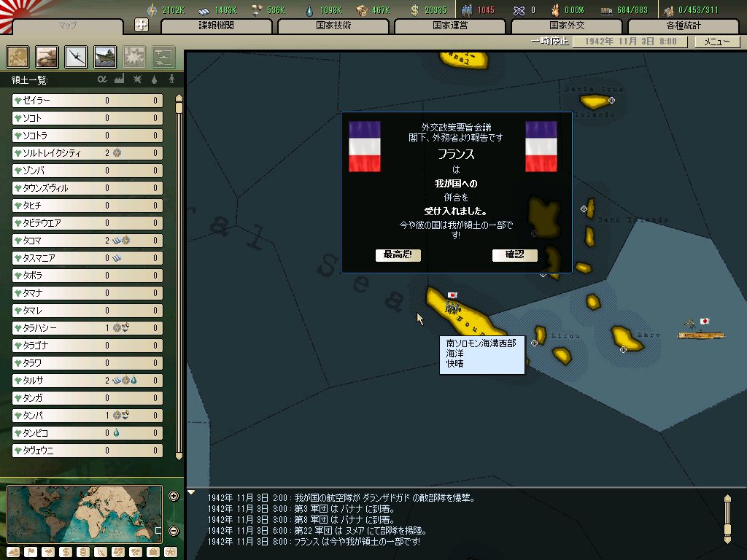Click the 確認 button in dialog

pyautogui.click(x=514, y=254)
